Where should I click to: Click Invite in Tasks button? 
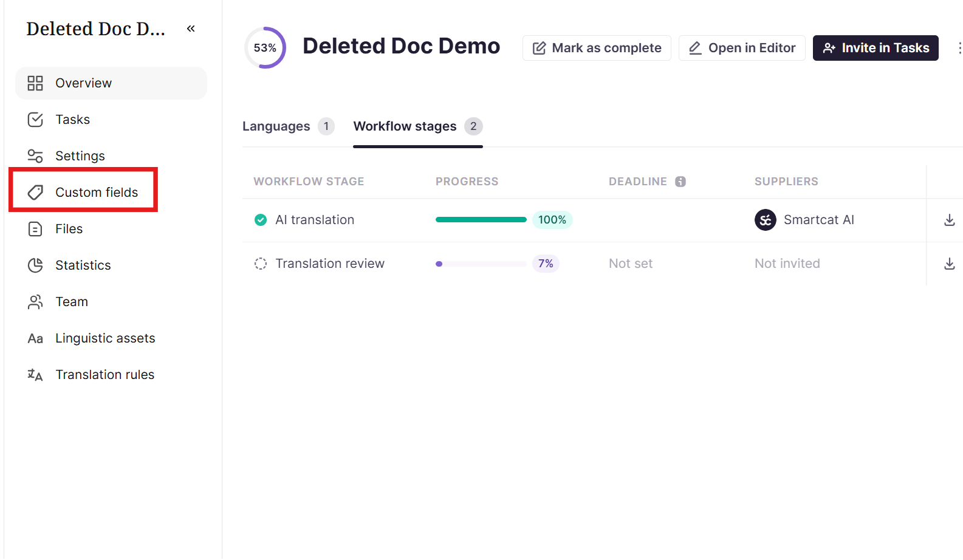coord(876,48)
